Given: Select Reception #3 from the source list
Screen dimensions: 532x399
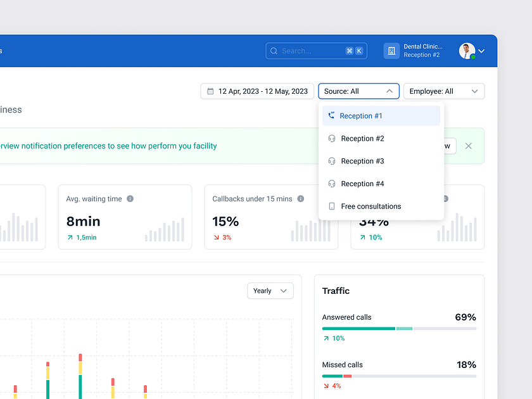Looking at the screenshot, I should click(x=381, y=161).
